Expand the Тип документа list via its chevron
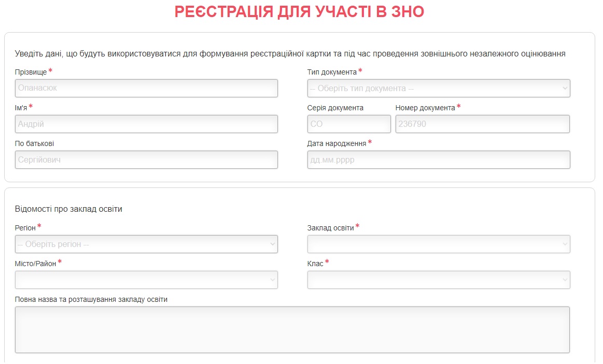This screenshot has width=603, height=364. 565,88
